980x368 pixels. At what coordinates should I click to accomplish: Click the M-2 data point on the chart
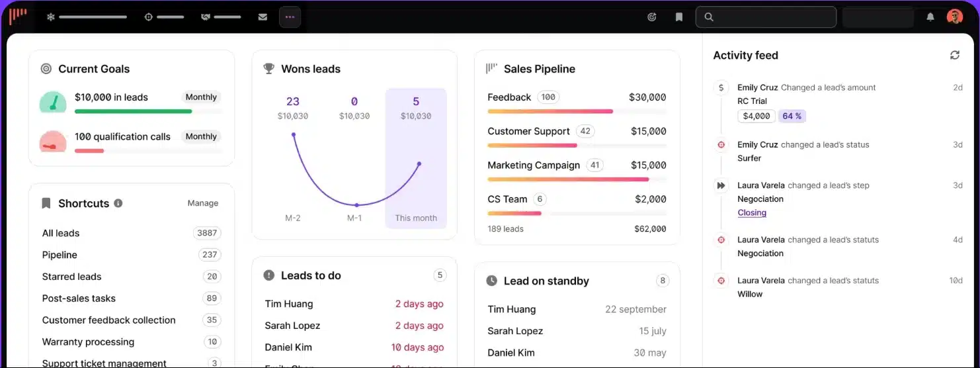[x=294, y=134]
